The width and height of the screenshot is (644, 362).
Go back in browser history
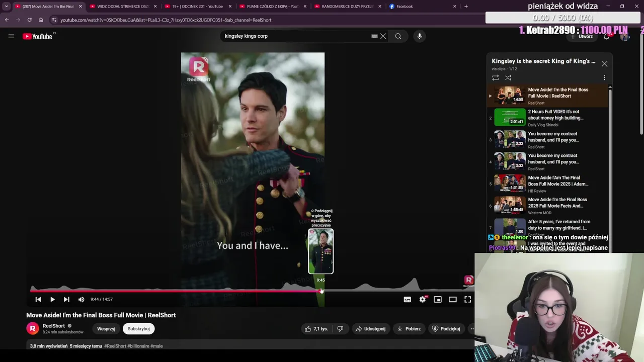point(7,20)
